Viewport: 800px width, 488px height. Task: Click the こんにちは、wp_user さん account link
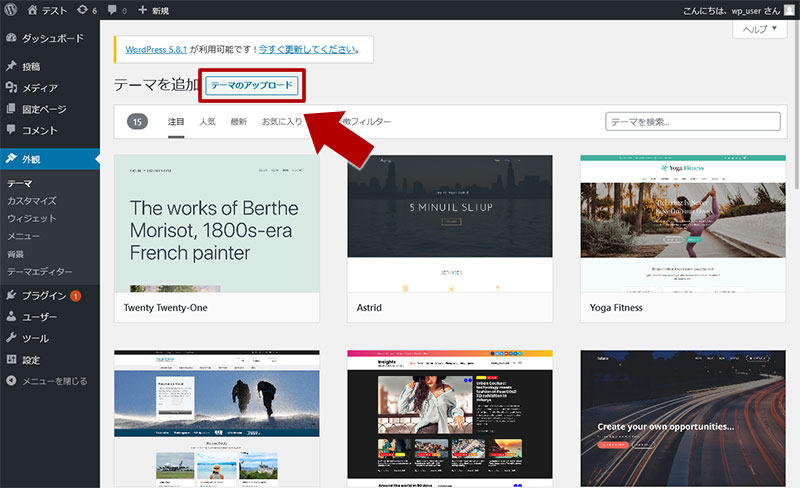pos(738,10)
